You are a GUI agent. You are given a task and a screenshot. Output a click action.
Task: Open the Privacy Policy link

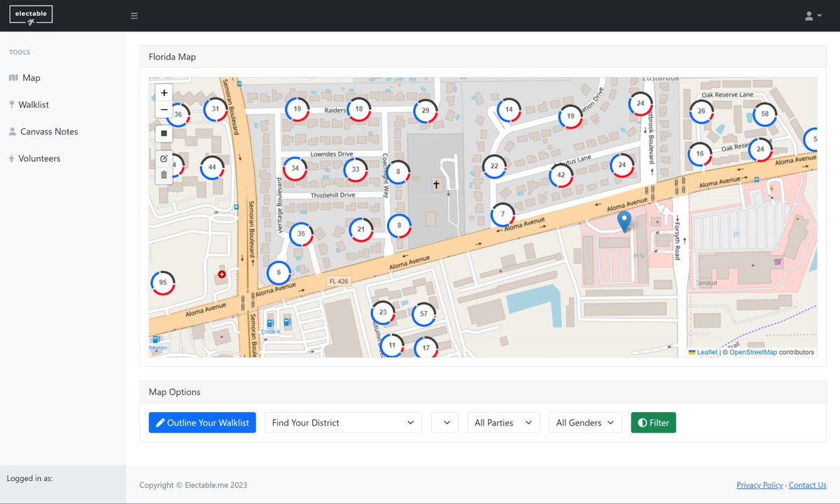759,485
